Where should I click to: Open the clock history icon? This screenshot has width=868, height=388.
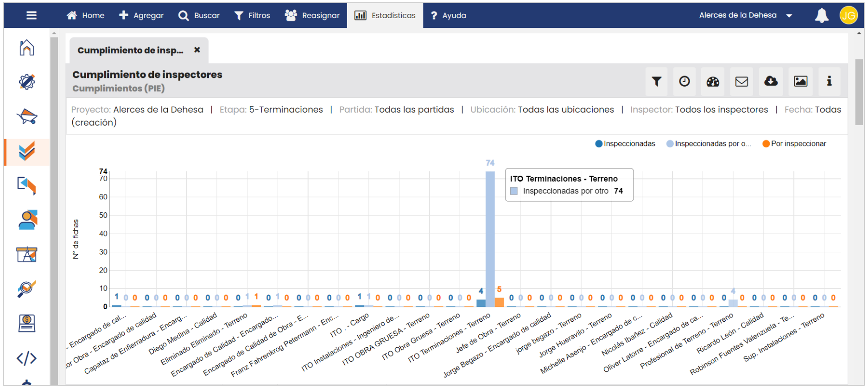(x=684, y=82)
